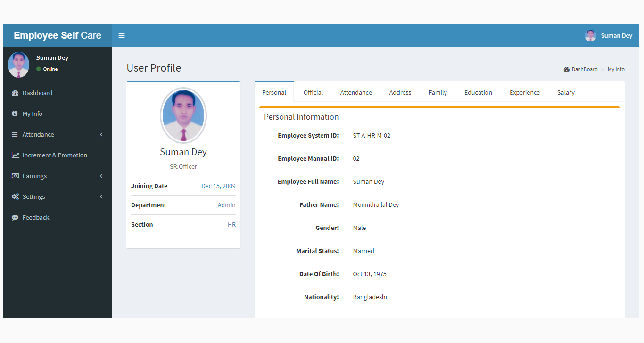Click Suman Dey name in sidebar panel
Viewport: 644px width, 343px height.
click(x=52, y=57)
